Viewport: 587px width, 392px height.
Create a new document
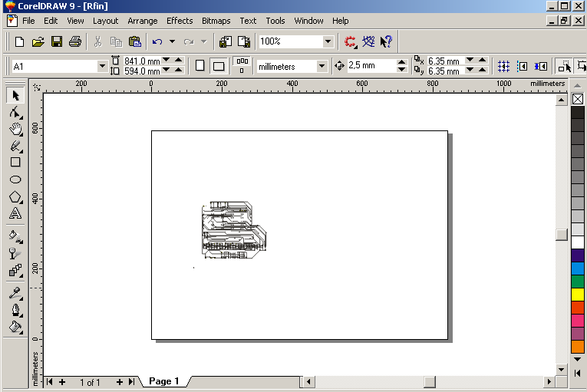19,41
